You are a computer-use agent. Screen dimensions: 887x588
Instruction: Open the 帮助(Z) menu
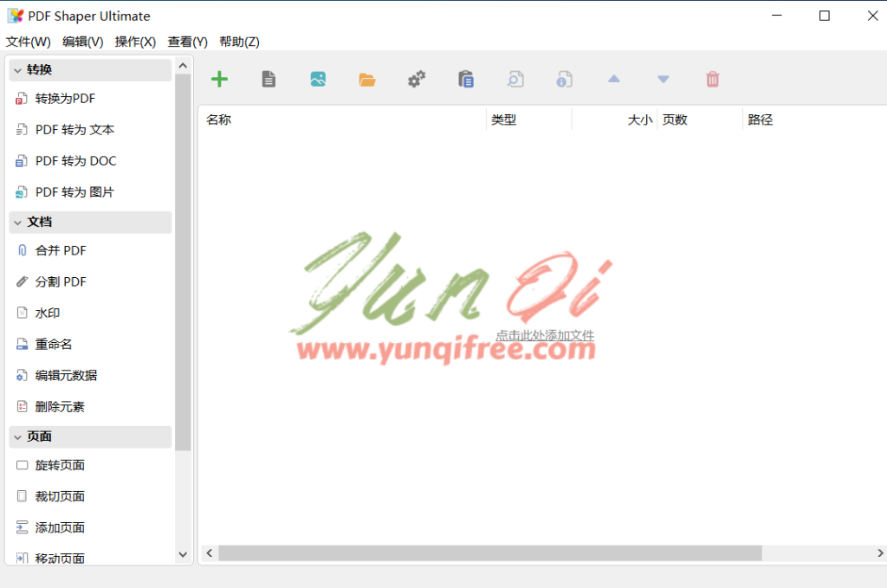pos(240,42)
